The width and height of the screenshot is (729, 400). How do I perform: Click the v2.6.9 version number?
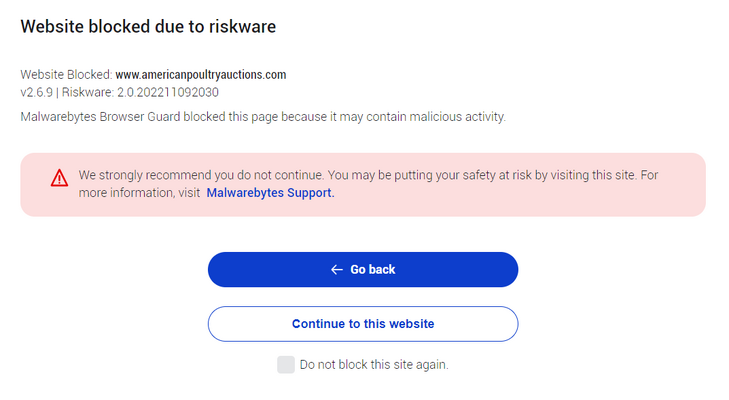(x=37, y=93)
